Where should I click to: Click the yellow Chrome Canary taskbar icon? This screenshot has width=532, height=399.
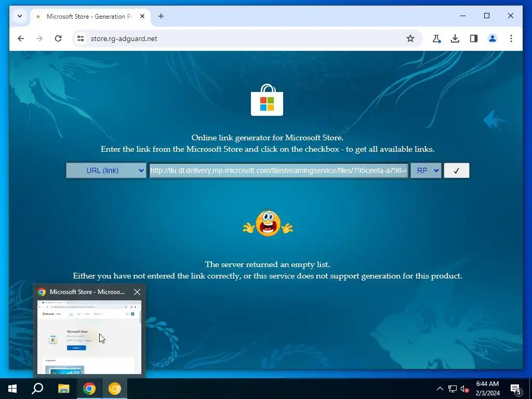coord(115,389)
